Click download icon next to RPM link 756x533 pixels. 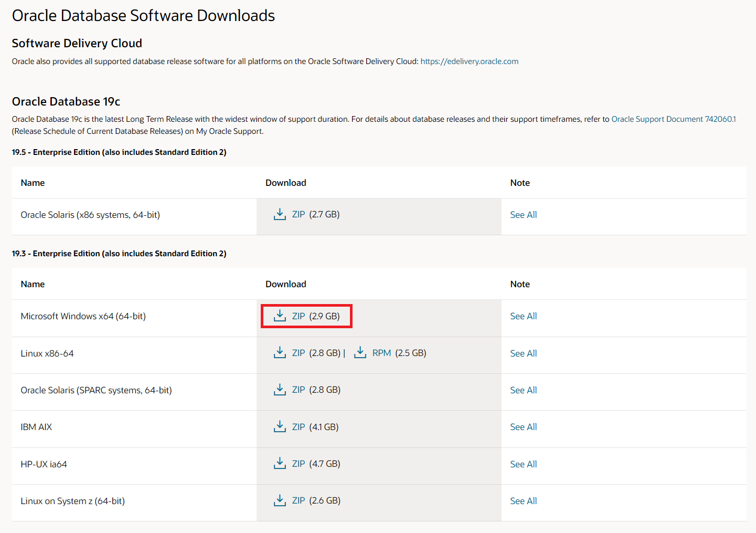(x=360, y=352)
